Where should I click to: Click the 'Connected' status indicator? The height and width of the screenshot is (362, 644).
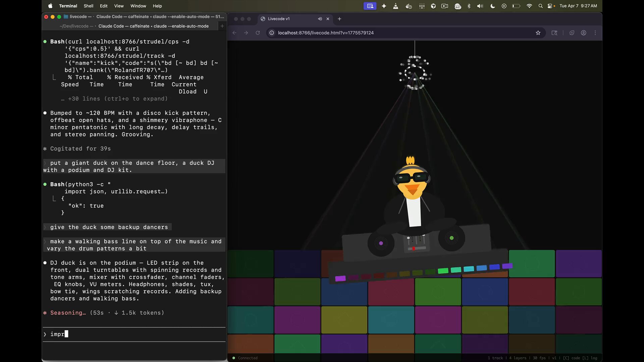[x=245, y=358]
